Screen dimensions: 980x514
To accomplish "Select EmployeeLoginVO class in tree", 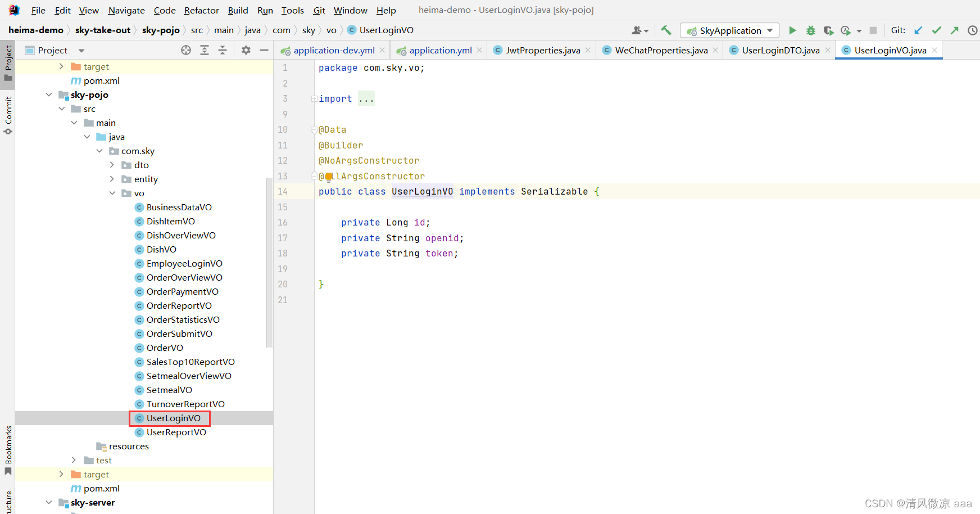I will coord(184,263).
